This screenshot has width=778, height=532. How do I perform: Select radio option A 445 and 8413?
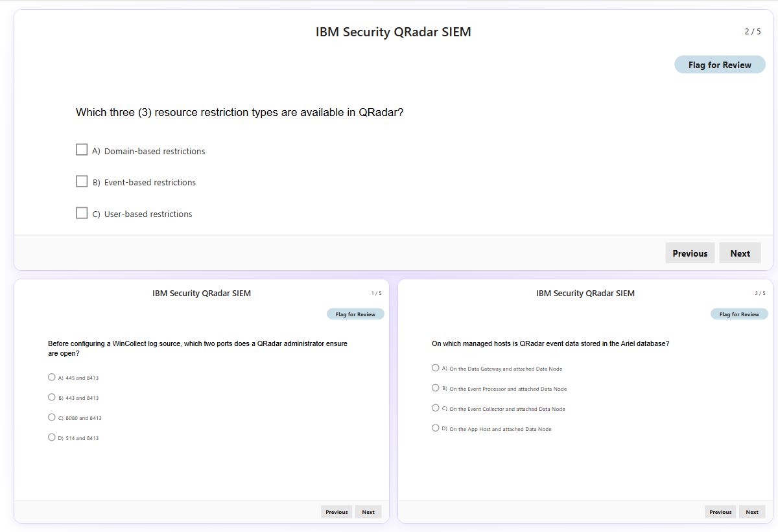(x=52, y=377)
